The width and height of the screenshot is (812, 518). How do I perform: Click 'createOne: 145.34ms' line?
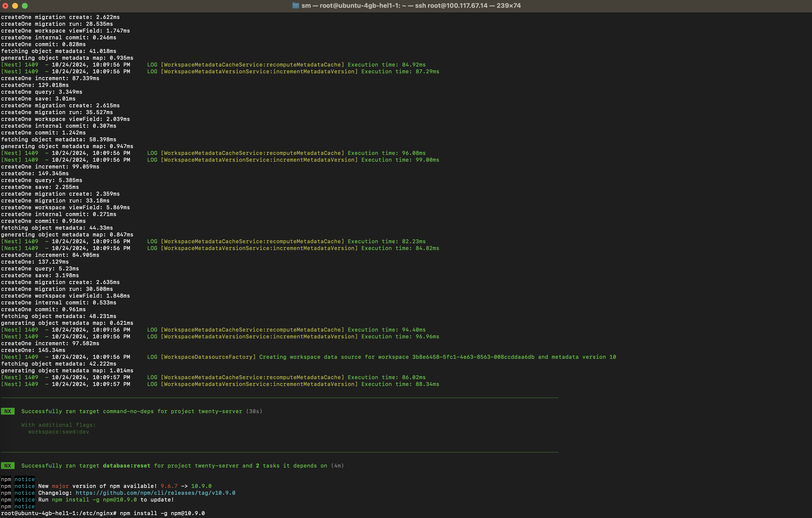pos(33,350)
